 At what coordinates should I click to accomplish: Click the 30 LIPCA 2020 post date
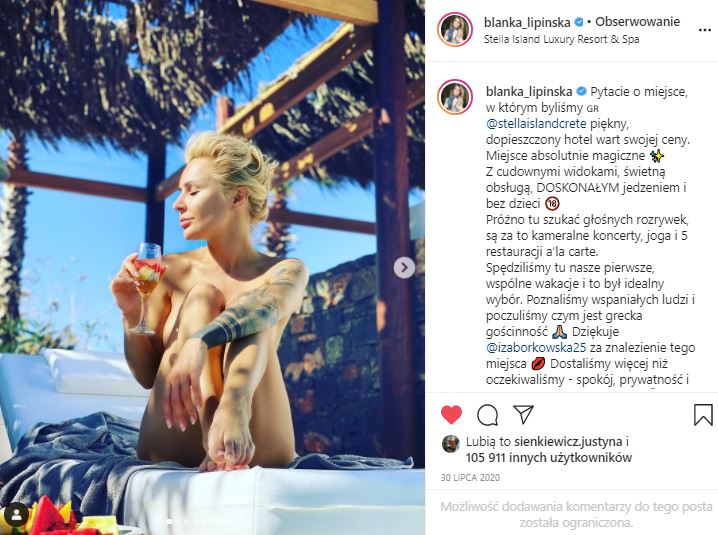tap(470, 478)
